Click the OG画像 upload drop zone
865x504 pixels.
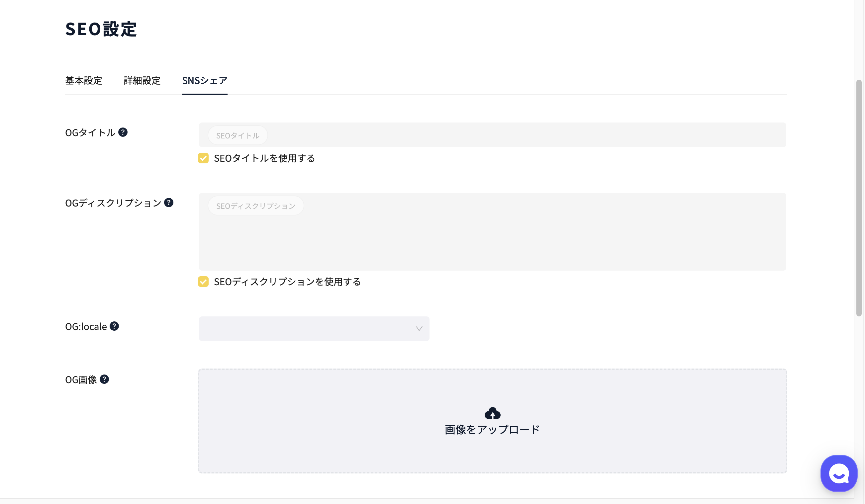pos(492,421)
